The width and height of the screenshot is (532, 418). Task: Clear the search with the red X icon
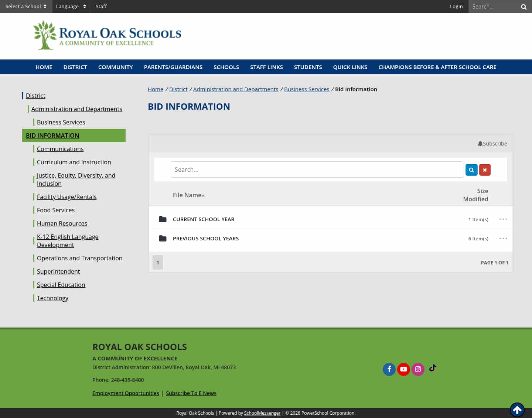(x=485, y=169)
